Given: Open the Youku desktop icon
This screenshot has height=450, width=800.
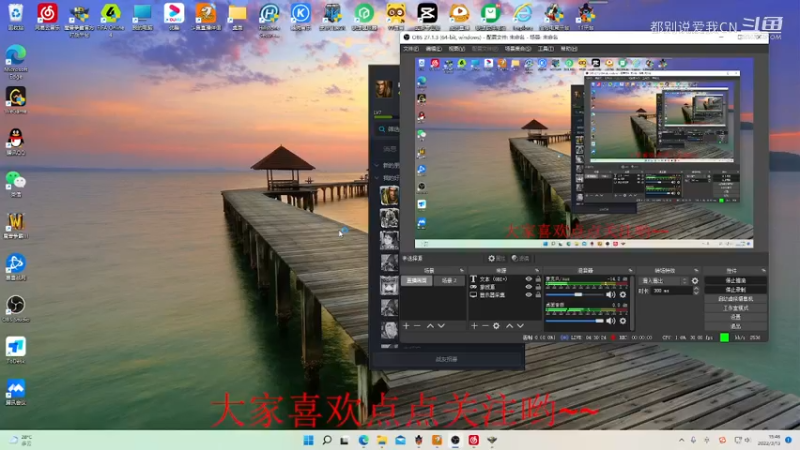Looking at the screenshot, I should click(x=174, y=16).
